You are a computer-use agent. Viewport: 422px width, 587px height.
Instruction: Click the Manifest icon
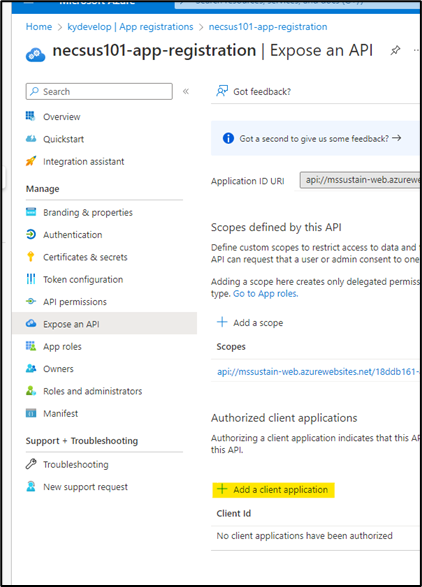point(31,413)
